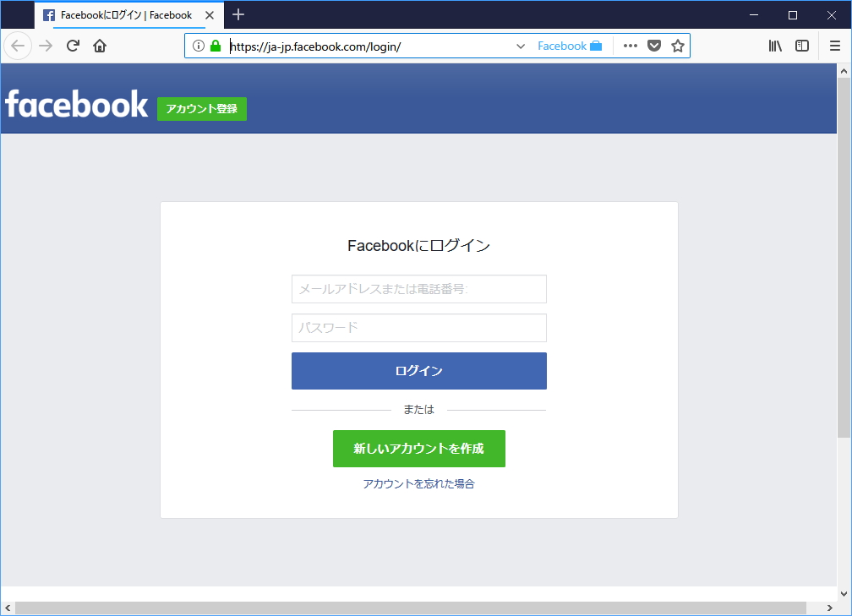Click the green HTTPS lock icon
Image resolution: width=852 pixels, height=616 pixels.
tap(215, 46)
